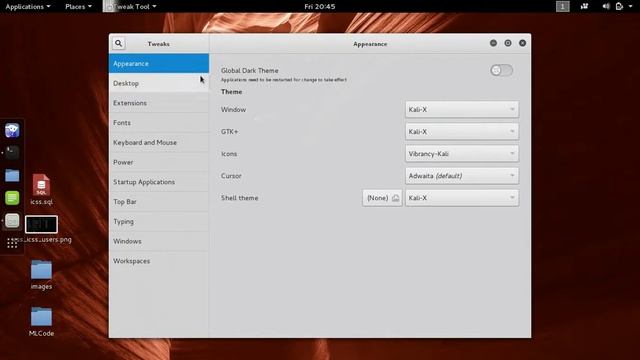Screen dimensions: 640x360
Task: Launch the top purple app in dock
Action: 12,130
